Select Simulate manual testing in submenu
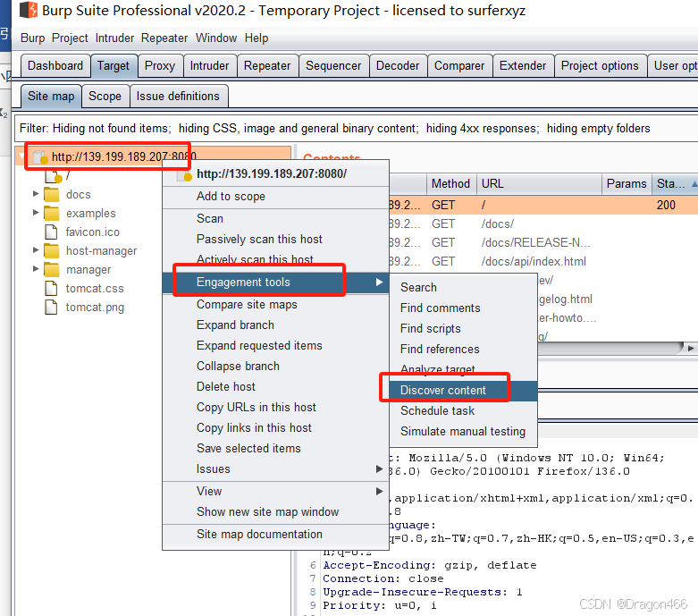698x616 pixels. point(464,431)
